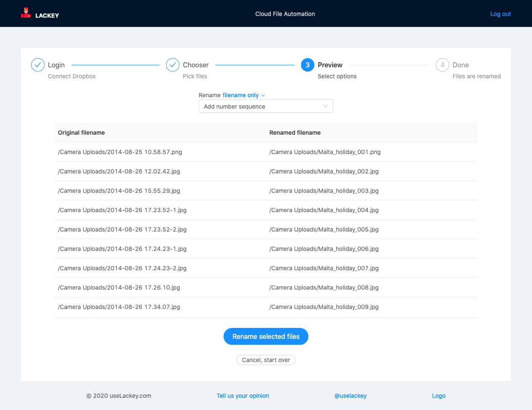Click original file 2014-08-26 17.26.10.jpg

pyautogui.click(x=119, y=288)
